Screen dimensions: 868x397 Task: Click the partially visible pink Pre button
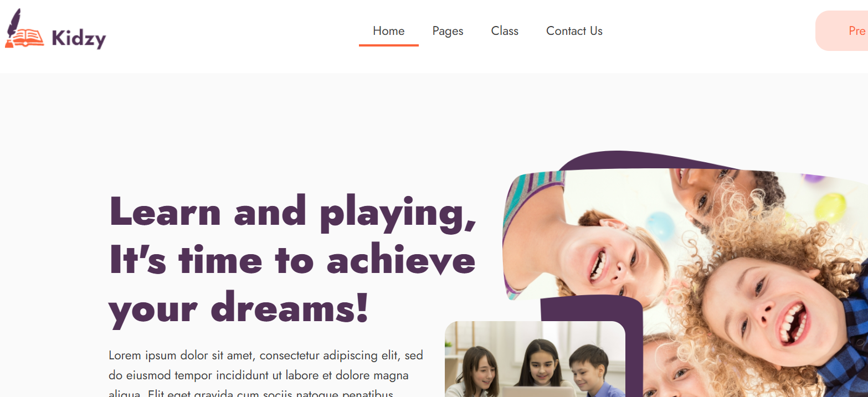(842, 31)
